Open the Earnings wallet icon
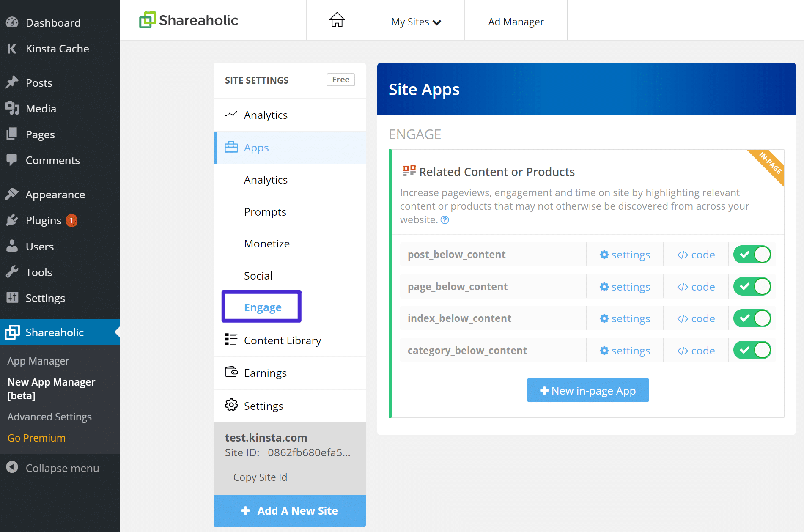 coord(231,372)
